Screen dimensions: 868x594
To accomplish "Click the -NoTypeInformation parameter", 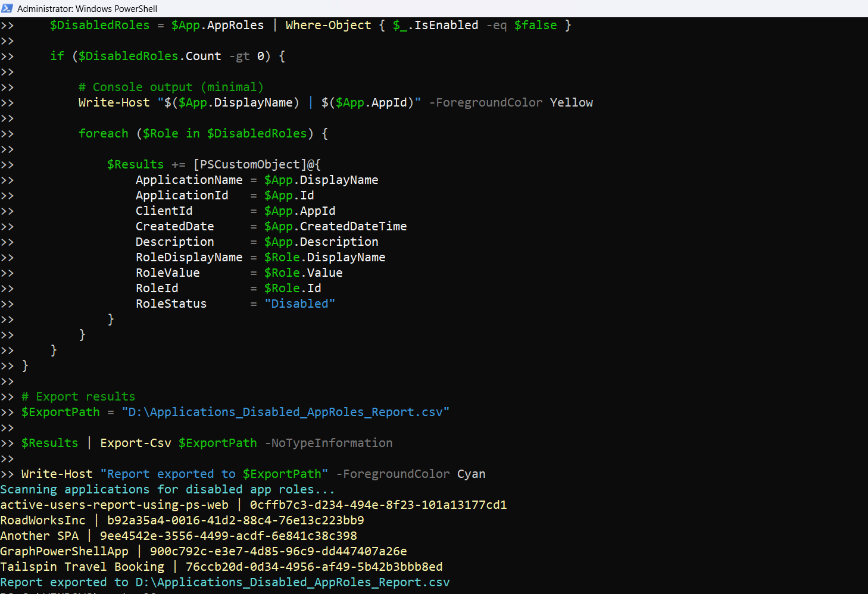I will point(328,443).
